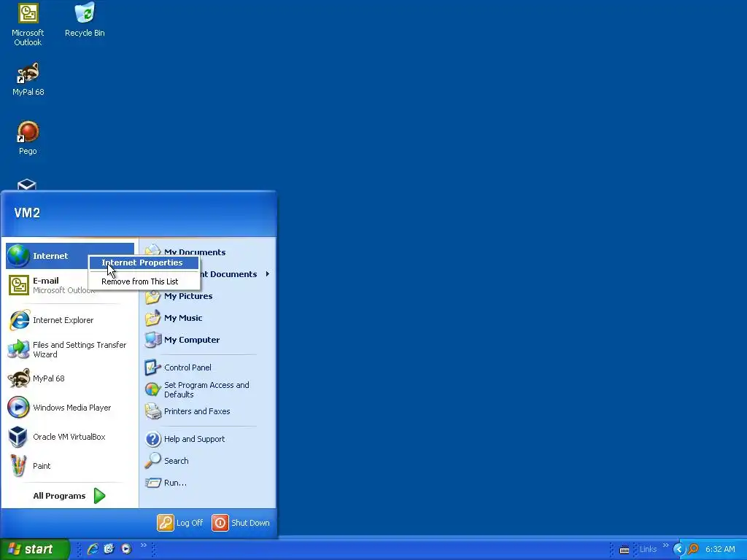Open Paint icon in Start menu
Viewport: 747px width, 560px height.
[x=18, y=466]
